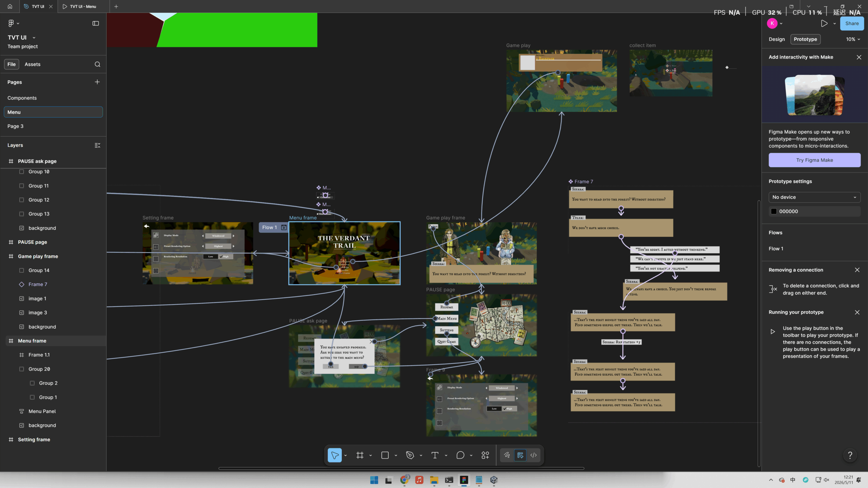Screen dimensions: 868x488
Task: Open the TVT UI - Menu tab
Action: 83,6
